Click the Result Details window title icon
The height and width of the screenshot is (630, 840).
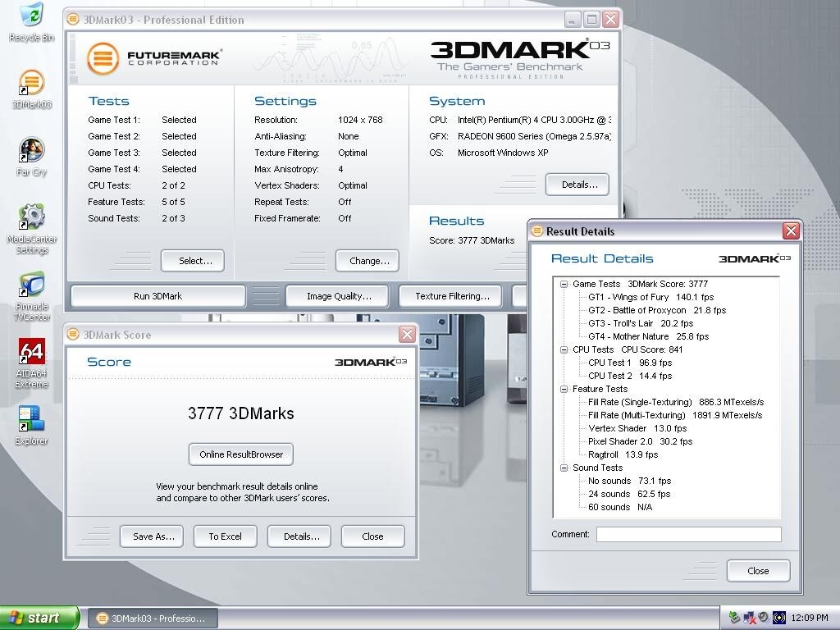(x=536, y=231)
